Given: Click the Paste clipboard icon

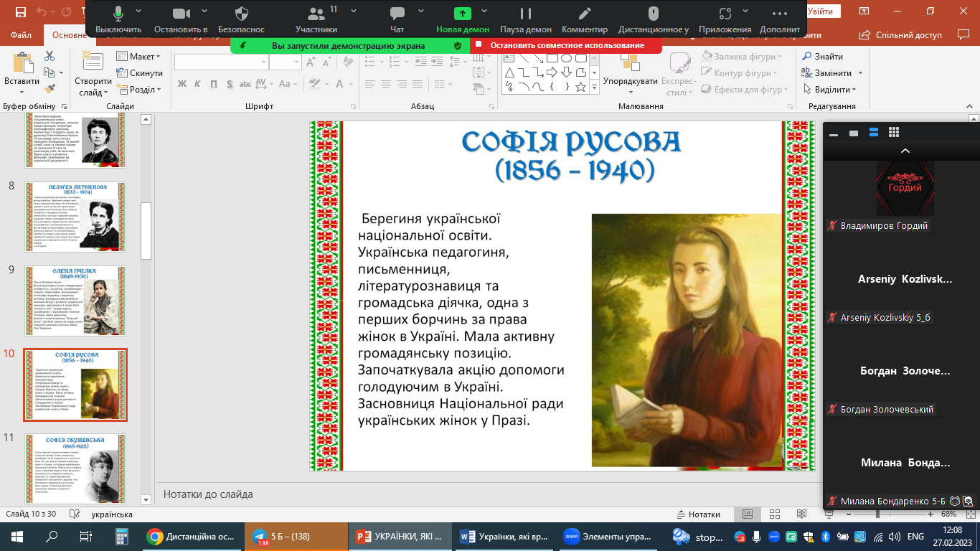Looking at the screenshot, I should [22, 63].
